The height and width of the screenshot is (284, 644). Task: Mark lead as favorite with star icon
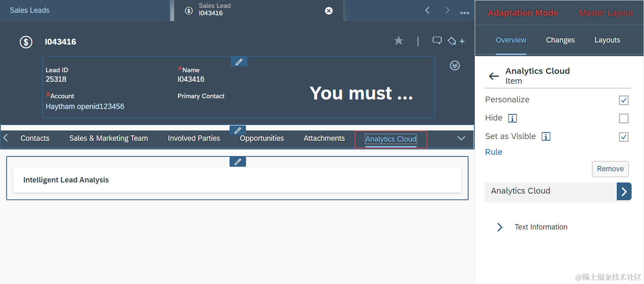[x=398, y=40]
